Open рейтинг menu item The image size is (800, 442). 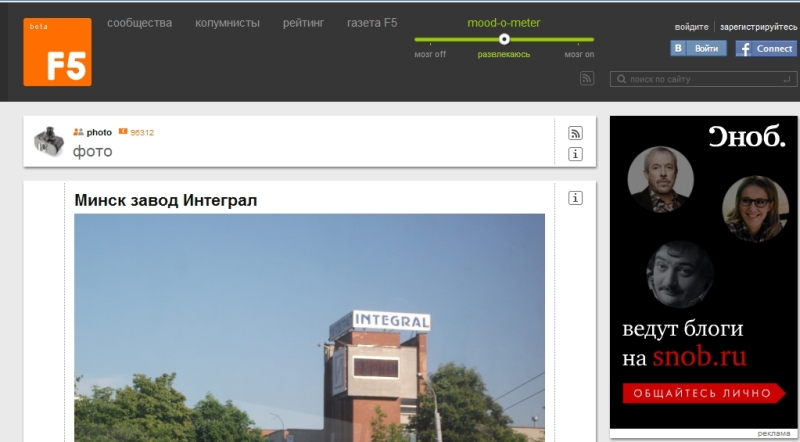click(303, 23)
